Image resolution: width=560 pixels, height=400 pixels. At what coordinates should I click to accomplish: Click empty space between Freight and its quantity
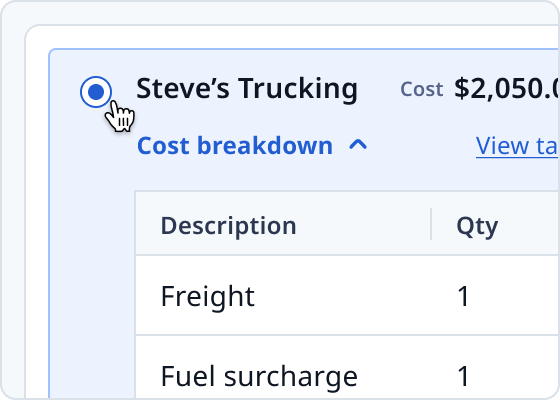[x=354, y=296]
